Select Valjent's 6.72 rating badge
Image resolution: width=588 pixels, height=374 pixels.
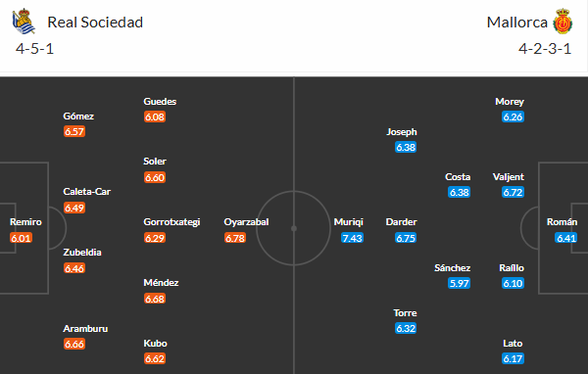pos(513,192)
